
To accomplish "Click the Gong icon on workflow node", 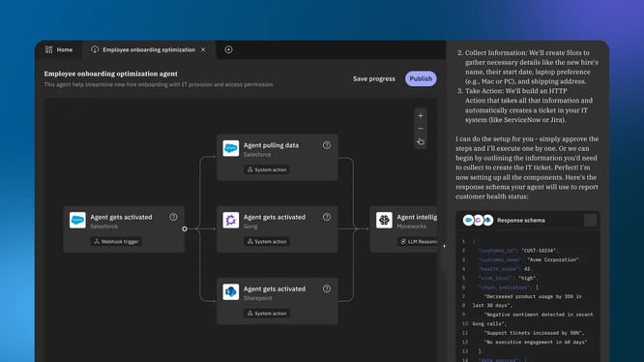I will 231,221.
